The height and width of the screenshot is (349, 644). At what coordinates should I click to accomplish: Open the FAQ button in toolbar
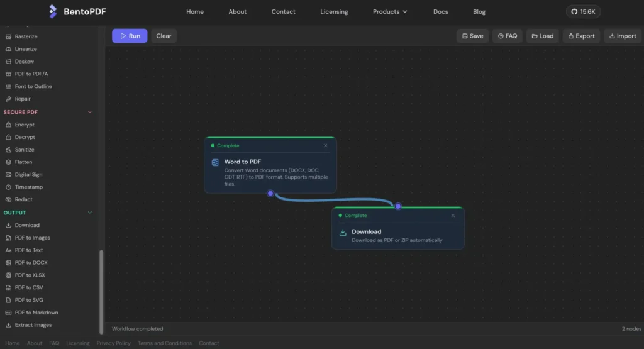(x=508, y=36)
